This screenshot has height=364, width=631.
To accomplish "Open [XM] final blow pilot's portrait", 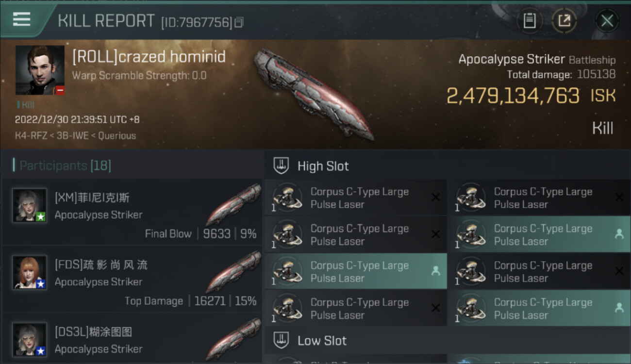I will (x=30, y=206).
